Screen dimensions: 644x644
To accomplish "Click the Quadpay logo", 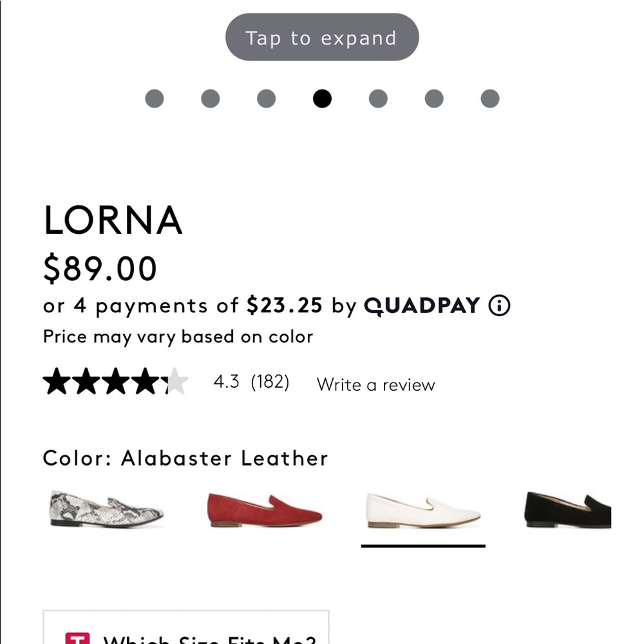I will pos(422,305).
